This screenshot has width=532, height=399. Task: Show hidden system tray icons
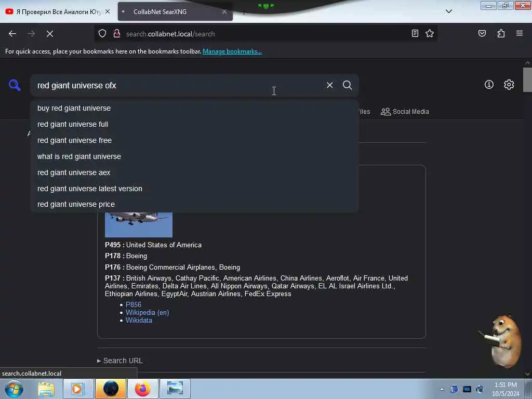(x=442, y=389)
